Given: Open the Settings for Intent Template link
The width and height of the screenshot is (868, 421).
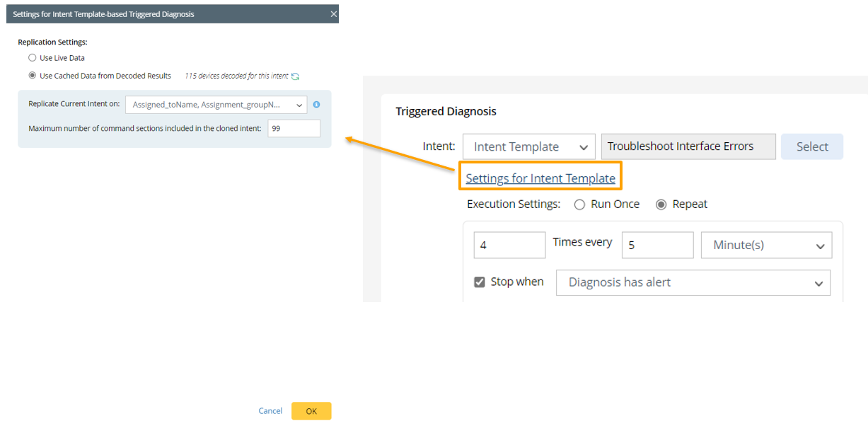Looking at the screenshot, I should [540, 178].
